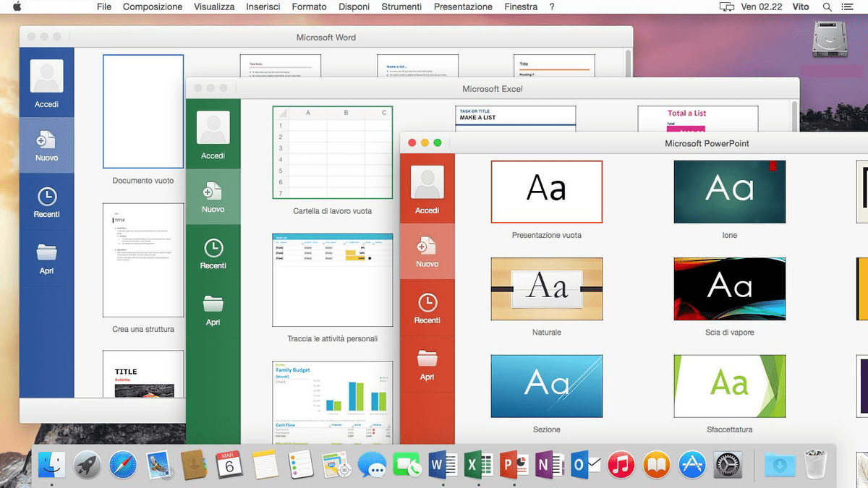The image size is (868, 488).
Task: Click the Accedi icon in PowerPoint
Action: pos(427,186)
